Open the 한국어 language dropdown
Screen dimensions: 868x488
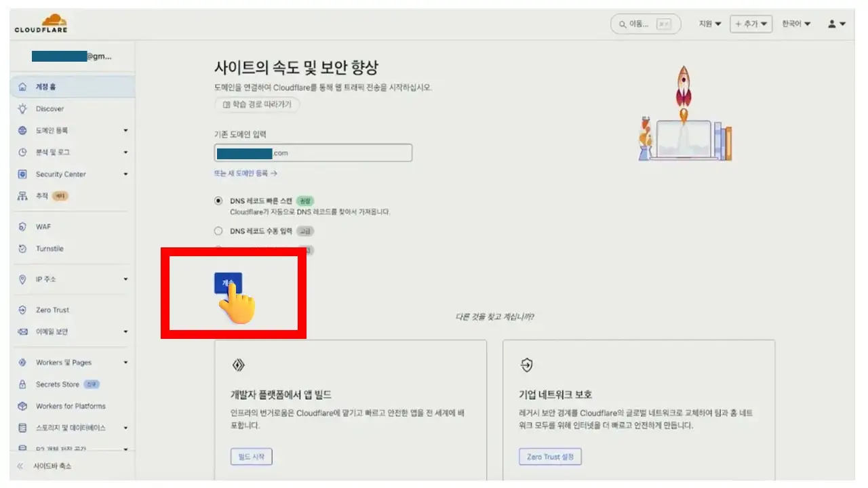(796, 24)
